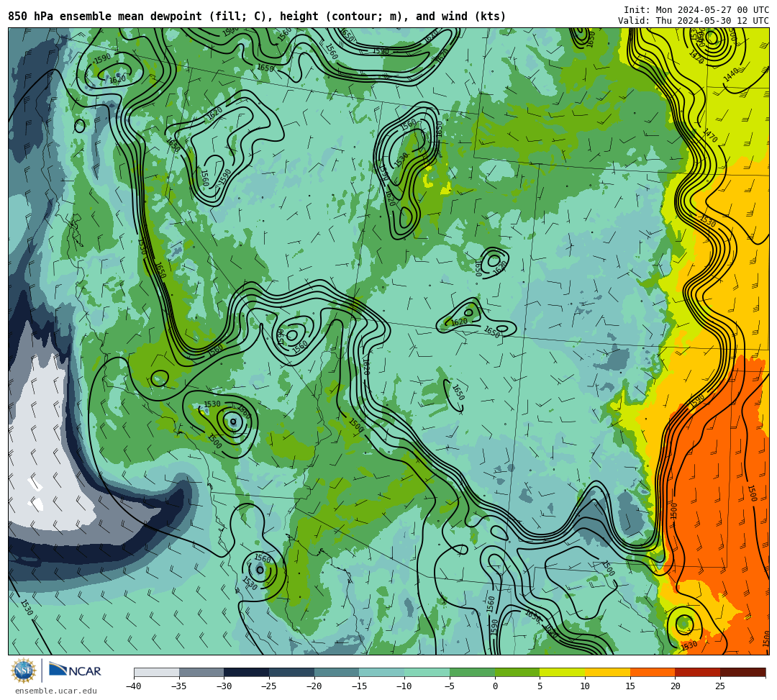Click the gray -35 to -30 color swatch

pyautogui.click(x=201, y=672)
